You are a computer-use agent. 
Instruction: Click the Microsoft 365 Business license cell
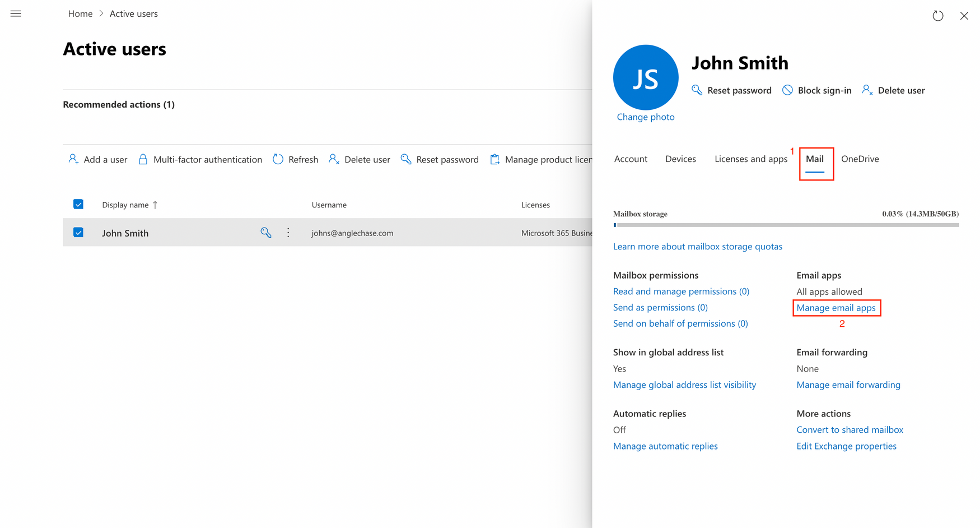[557, 233]
